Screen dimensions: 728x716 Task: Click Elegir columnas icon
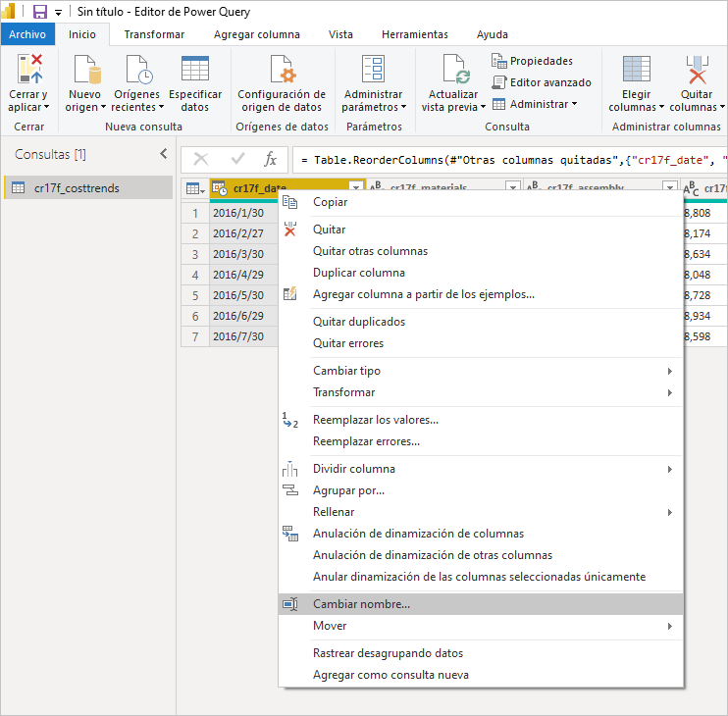coord(636,69)
